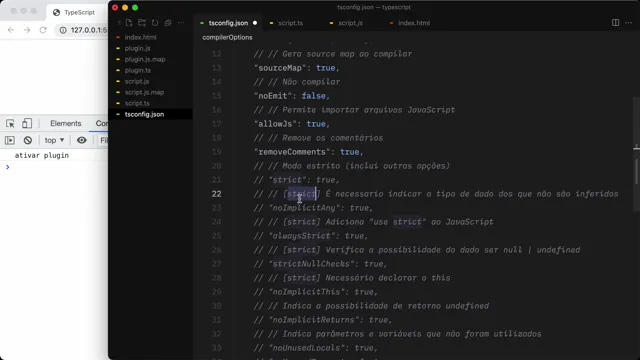Click the browser address bar URL
This screenshot has height=360, width=640.
[x=88, y=30]
